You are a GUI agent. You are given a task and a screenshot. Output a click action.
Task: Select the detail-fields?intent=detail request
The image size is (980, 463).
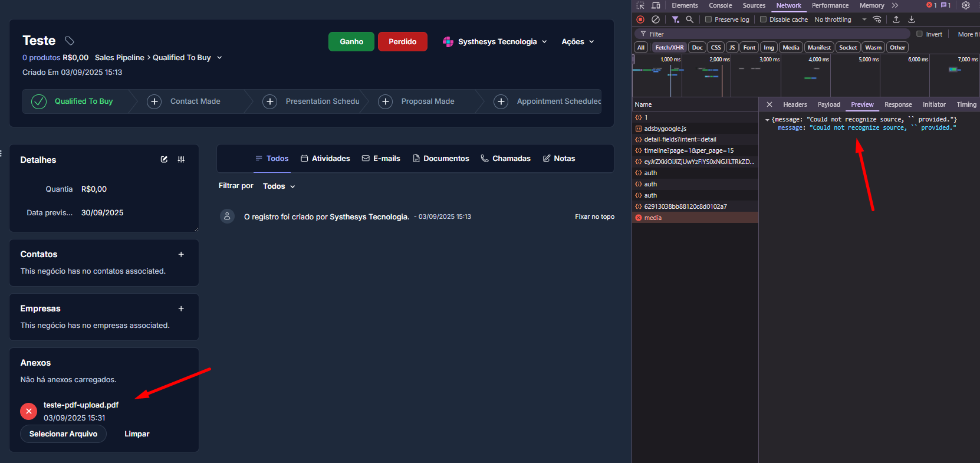coord(695,139)
